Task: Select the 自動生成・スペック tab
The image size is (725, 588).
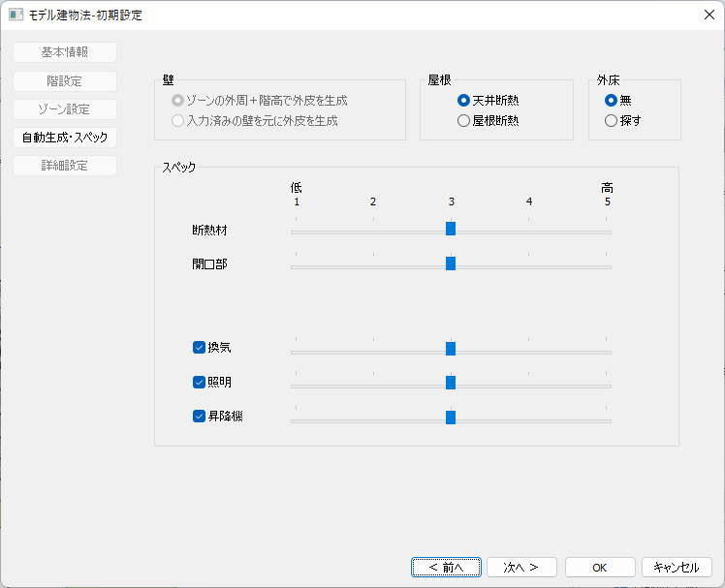Action: point(65,138)
